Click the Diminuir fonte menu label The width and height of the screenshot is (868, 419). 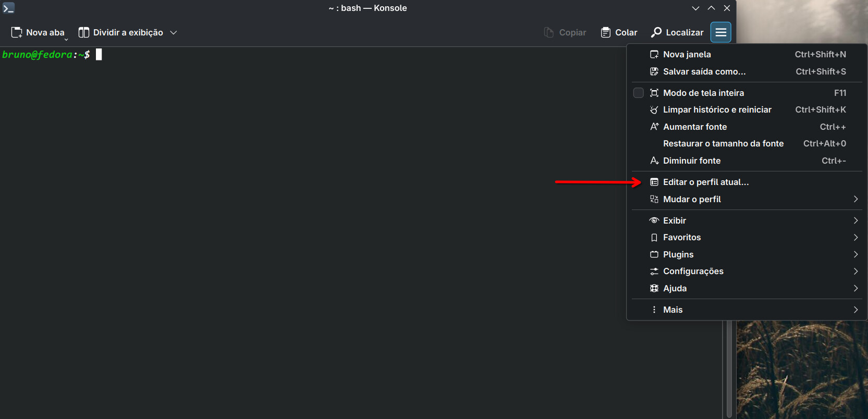tap(692, 161)
